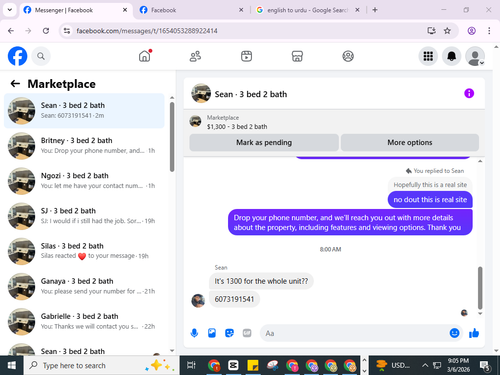500x375 pixels.
Task: Show hidden system tray icons
Action: [425, 365]
